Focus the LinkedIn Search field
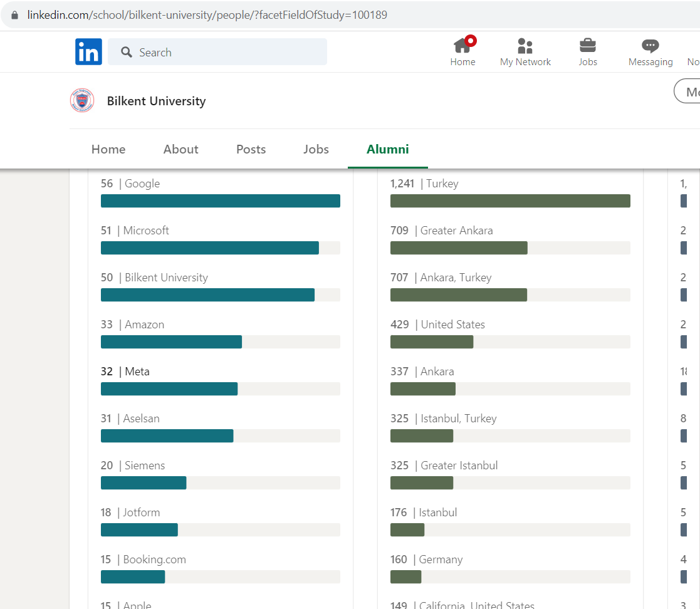Viewport: 700px width, 609px height. click(217, 52)
